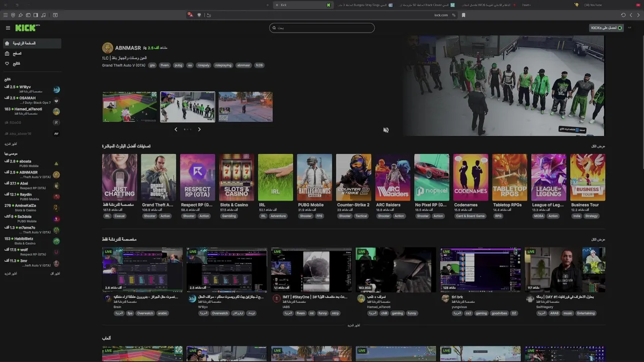Open the ABNMASR channel avatar in the featured stream
Image resolution: width=644 pixels, height=362 pixels.
tap(107, 48)
